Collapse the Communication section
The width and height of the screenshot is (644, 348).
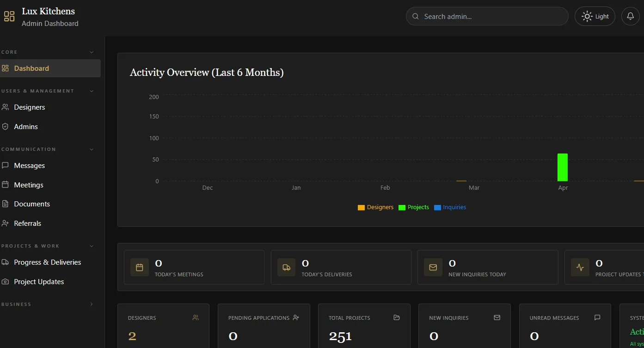click(x=92, y=149)
